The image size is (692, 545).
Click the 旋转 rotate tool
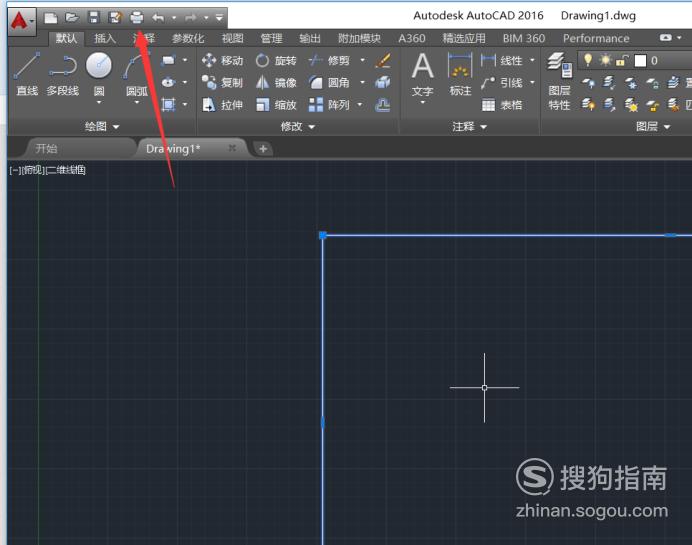pos(276,60)
